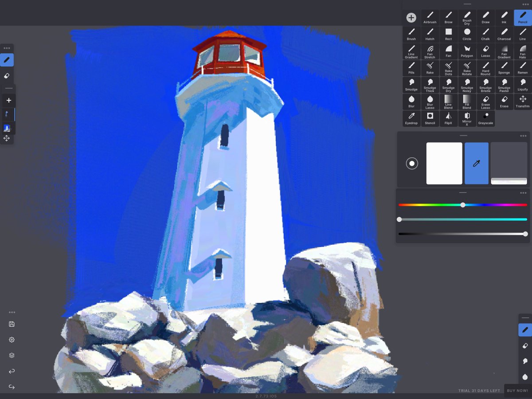Open slider panel three-dot options menu
This screenshot has height=399, width=532.
(x=523, y=193)
